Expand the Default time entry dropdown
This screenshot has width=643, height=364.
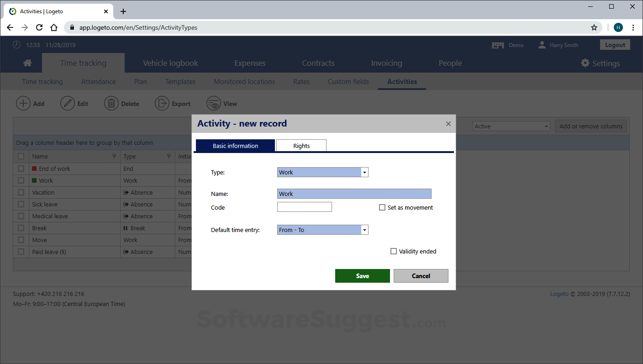(364, 230)
